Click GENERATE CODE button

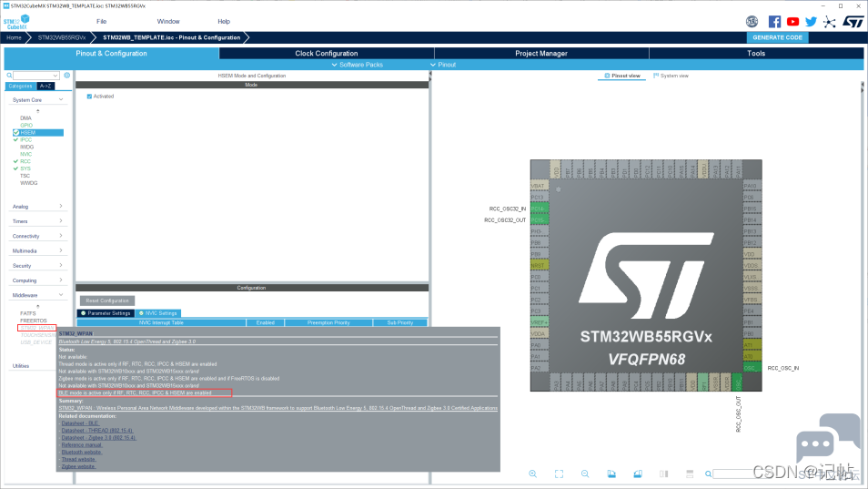pos(777,37)
